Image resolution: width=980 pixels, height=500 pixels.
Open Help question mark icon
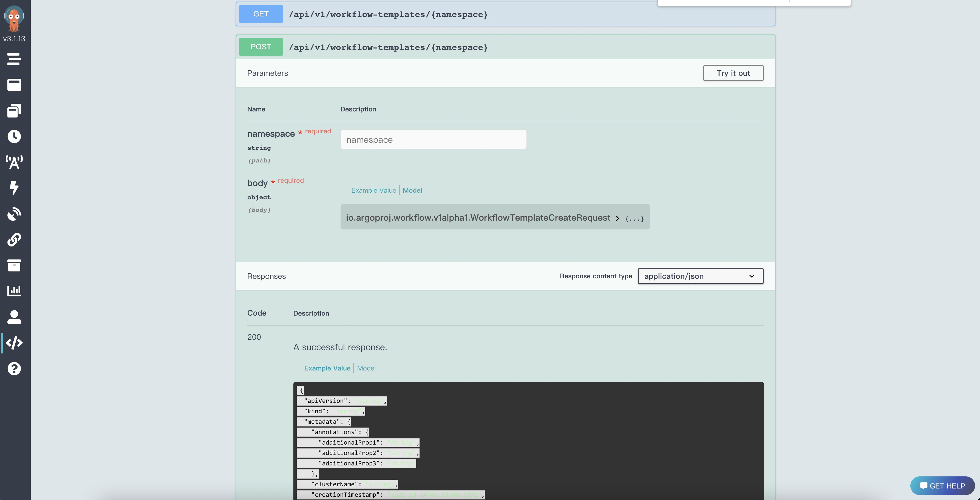(14, 369)
